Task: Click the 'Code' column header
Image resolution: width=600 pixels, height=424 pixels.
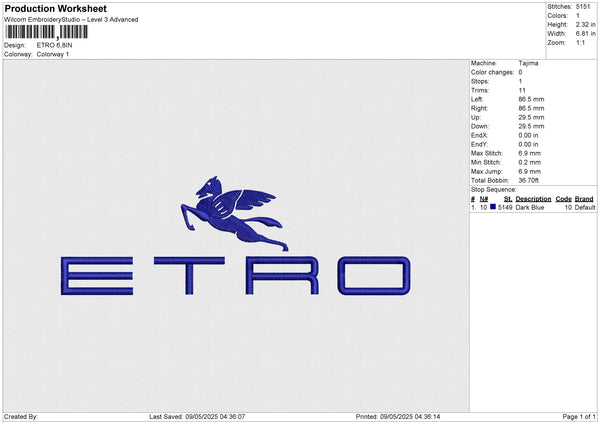Action: tap(564, 199)
